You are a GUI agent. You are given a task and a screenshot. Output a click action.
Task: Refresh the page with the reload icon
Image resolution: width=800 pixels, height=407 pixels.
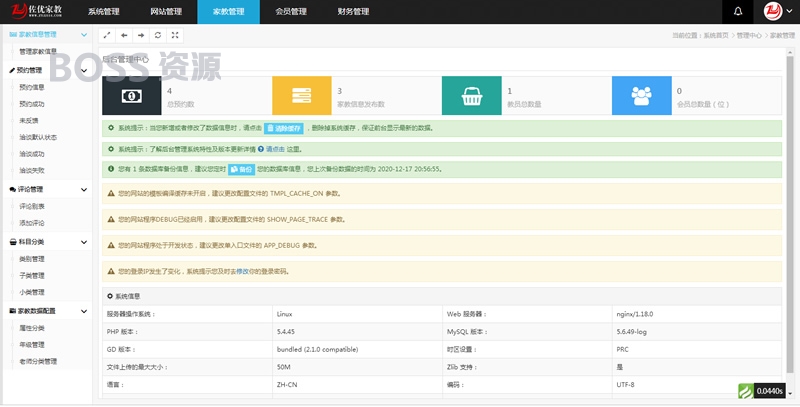[x=158, y=35]
